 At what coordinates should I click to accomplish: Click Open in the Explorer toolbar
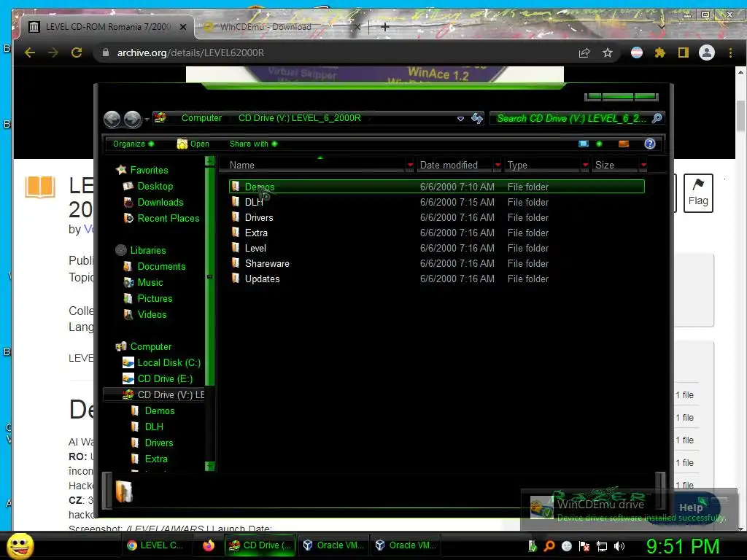(x=193, y=144)
